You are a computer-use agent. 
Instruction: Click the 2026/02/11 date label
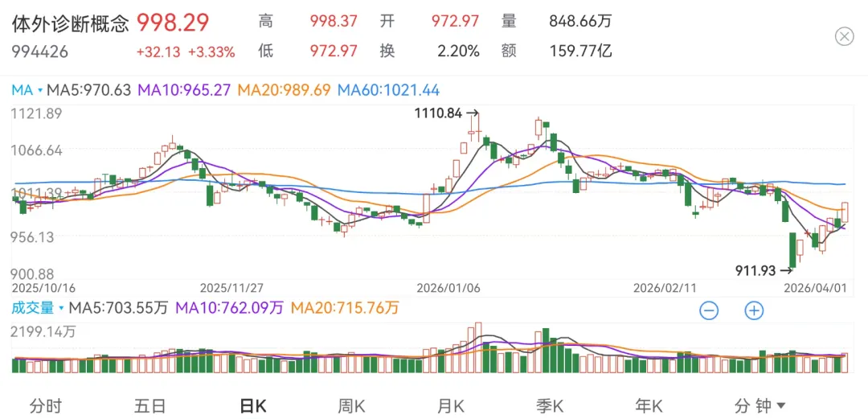coord(664,288)
